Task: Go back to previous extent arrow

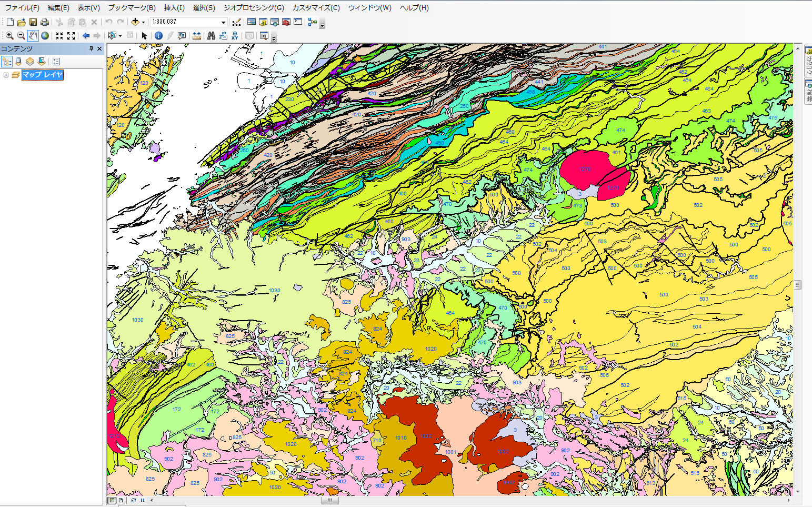Action: click(x=86, y=36)
